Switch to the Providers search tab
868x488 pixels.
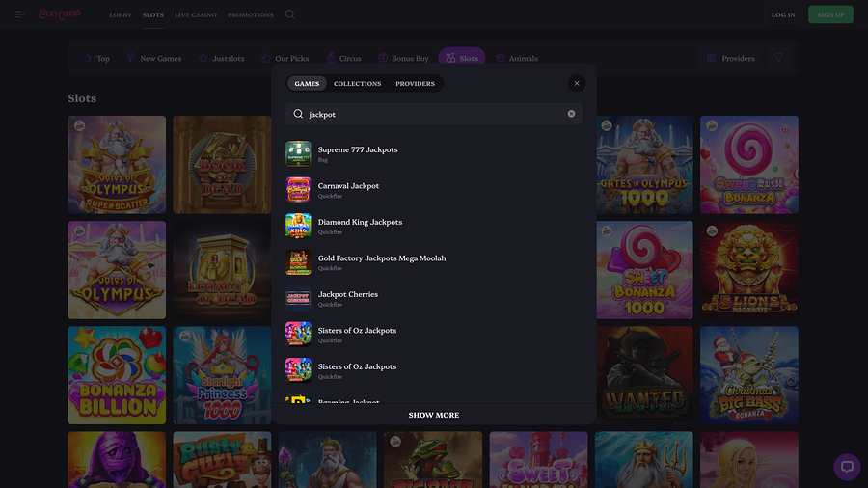415,84
